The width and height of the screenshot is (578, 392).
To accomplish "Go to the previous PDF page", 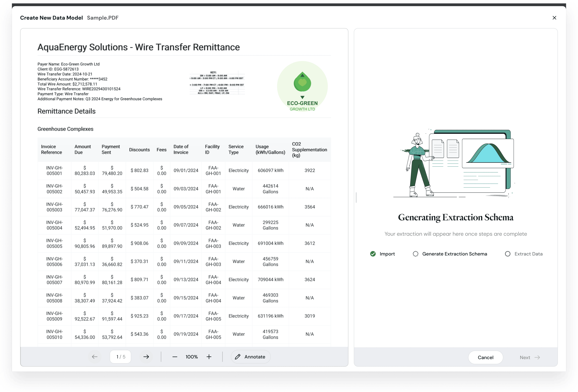I will click(95, 357).
